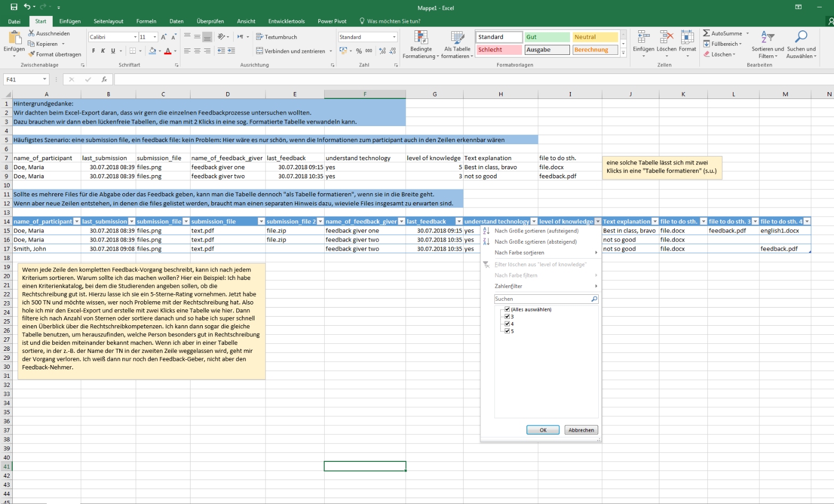Click Abbrechen to cancel filter
834x504 pixels.
coord(581,430)
